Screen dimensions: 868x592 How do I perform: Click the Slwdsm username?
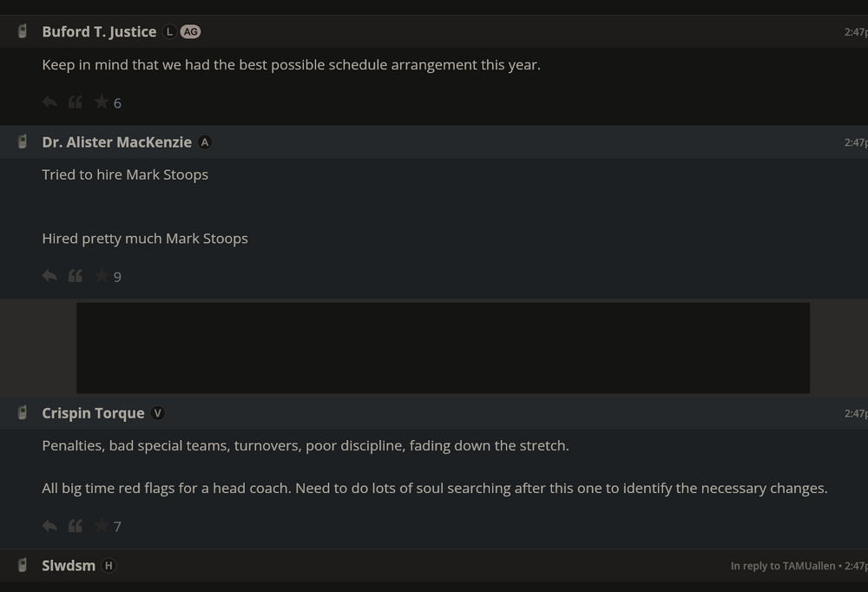click(x=69, y=565)
